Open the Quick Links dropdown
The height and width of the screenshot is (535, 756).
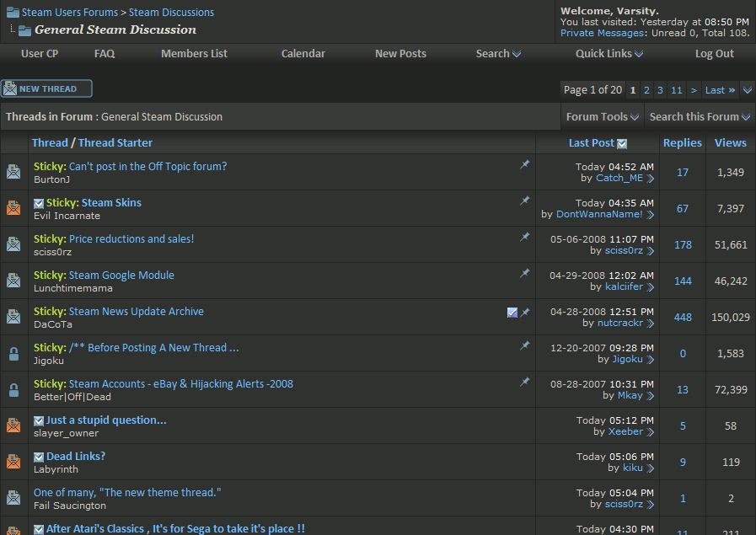(609, 54)
